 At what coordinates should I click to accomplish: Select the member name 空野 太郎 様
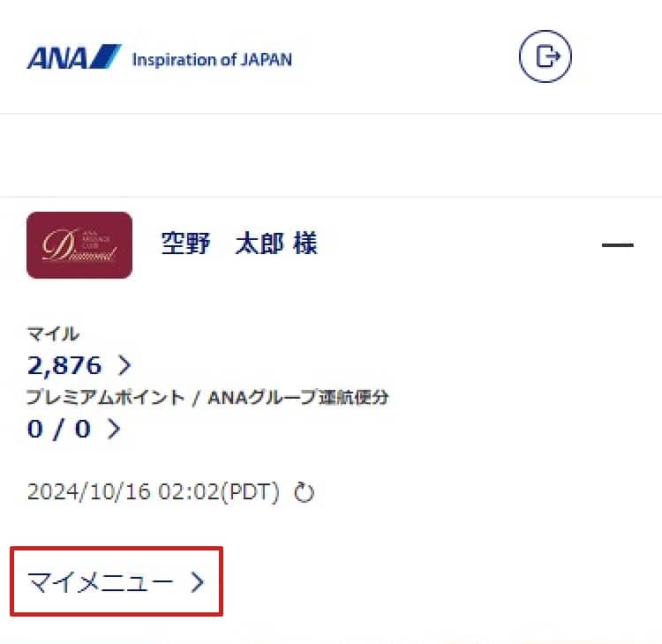coord(239,243)
